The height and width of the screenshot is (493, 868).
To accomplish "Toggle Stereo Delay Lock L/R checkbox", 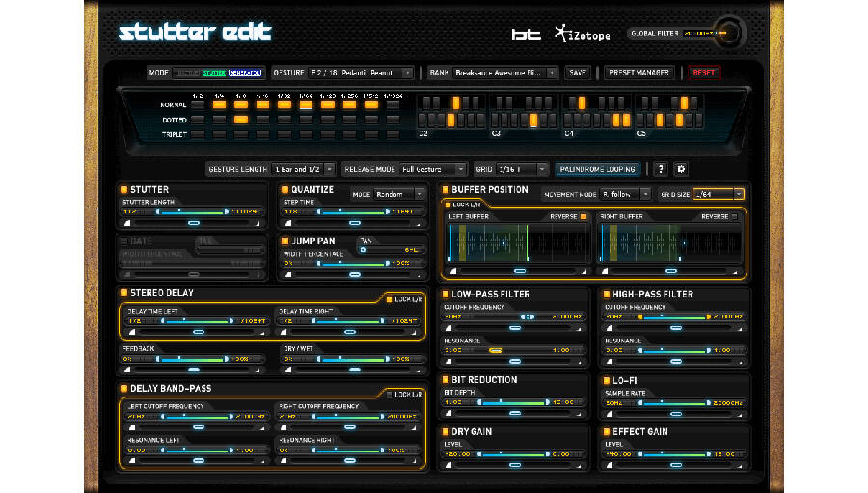I will point(390,299).
